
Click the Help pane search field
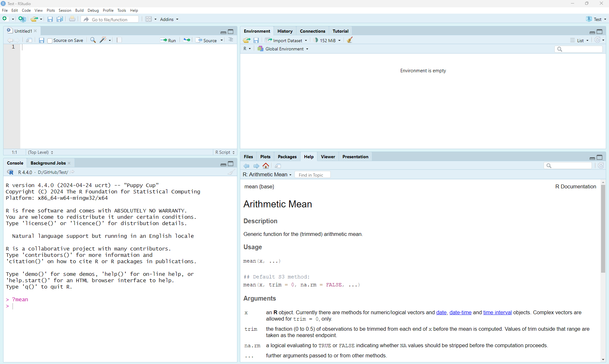coord(568,166)
